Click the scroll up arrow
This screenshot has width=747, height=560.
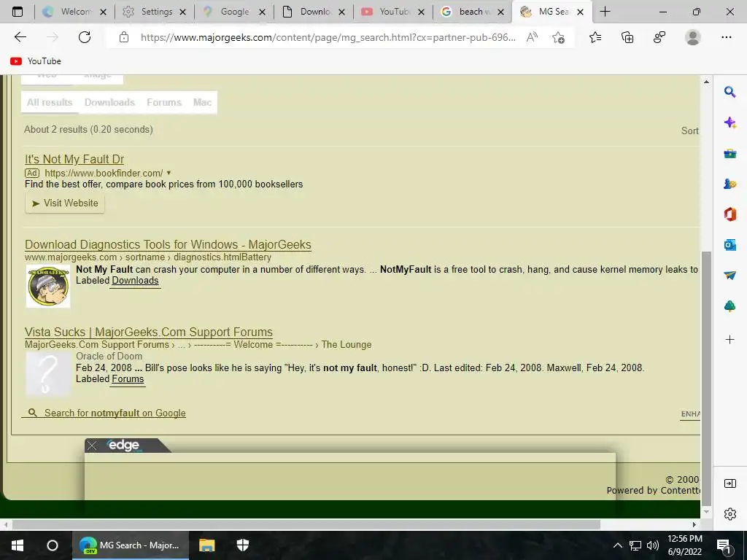706,82
